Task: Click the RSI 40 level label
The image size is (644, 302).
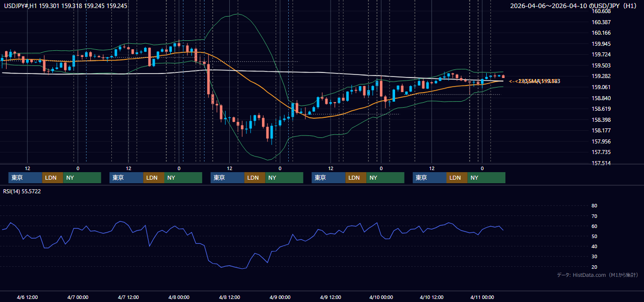Action: tap(594, 247)
